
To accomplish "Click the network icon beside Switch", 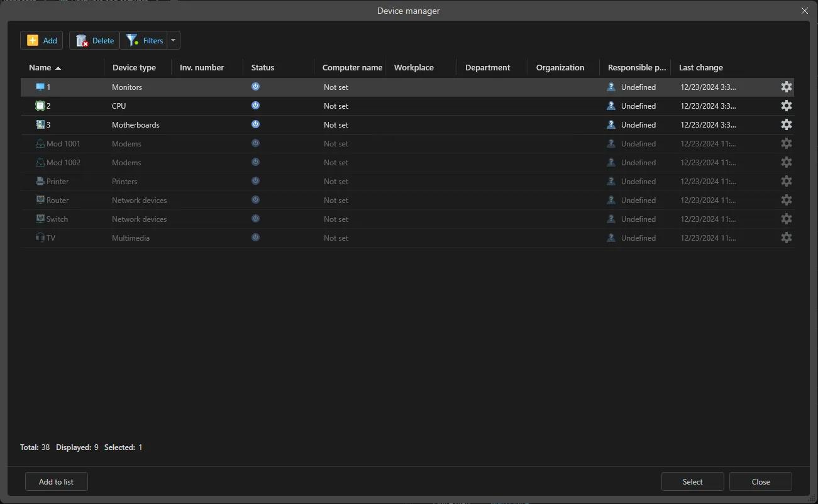I will (x=40, y=219).
